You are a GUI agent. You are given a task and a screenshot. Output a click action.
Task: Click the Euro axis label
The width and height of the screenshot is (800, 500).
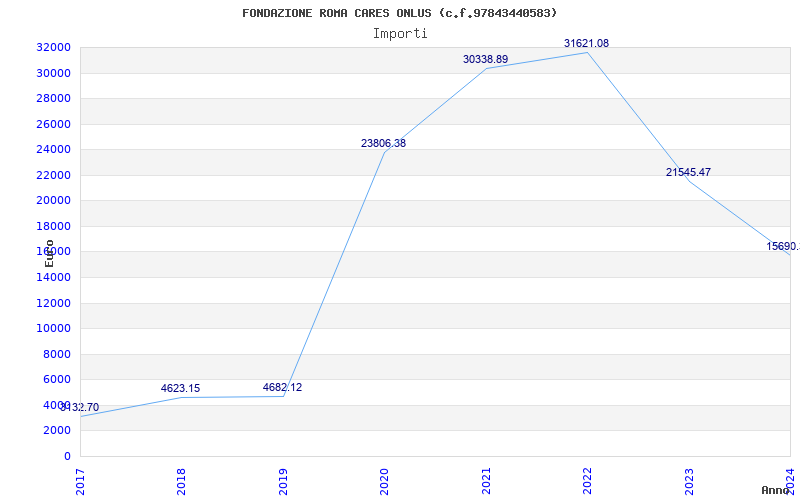coord(49,254)
